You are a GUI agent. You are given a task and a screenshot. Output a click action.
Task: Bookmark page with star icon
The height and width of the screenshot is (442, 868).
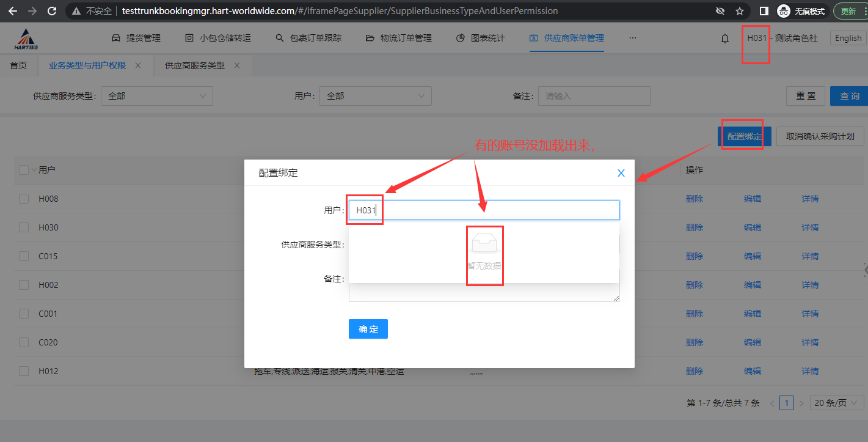(x=740, y=11)
